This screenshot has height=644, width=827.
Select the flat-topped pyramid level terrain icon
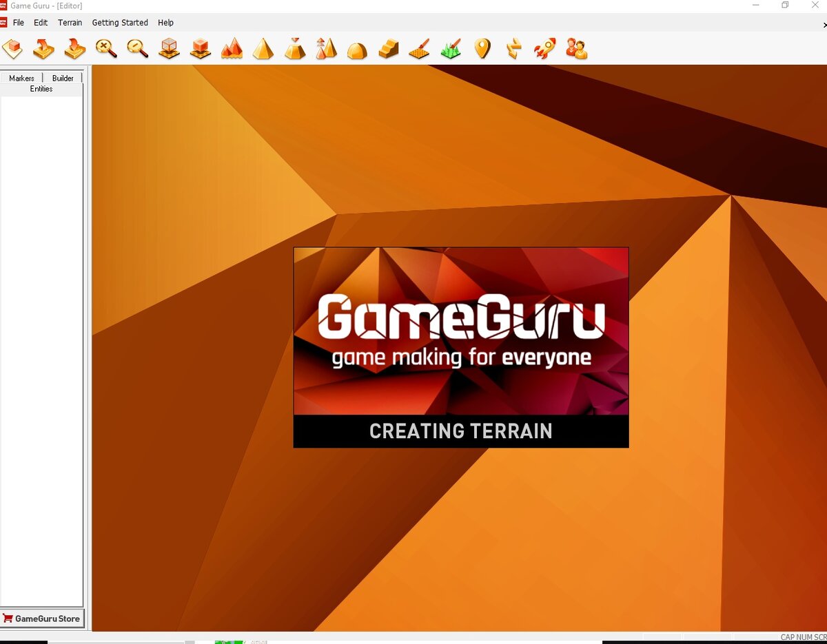pyautogui.click(x=295, y=49)
